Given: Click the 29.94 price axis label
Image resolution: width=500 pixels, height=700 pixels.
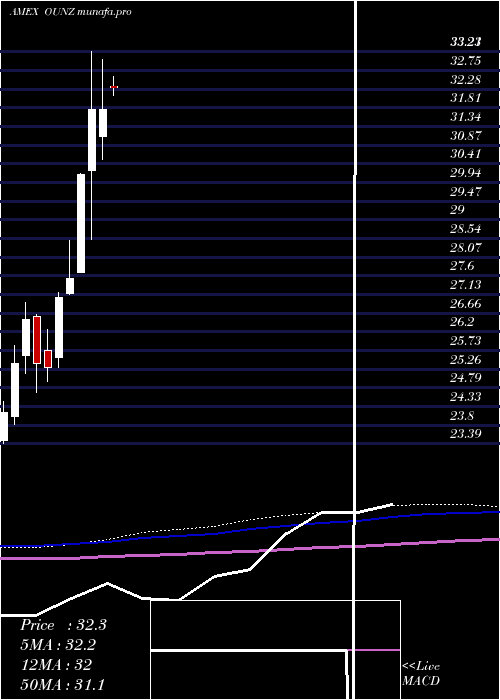Looking at the screenshot, I should pos(466,173).
